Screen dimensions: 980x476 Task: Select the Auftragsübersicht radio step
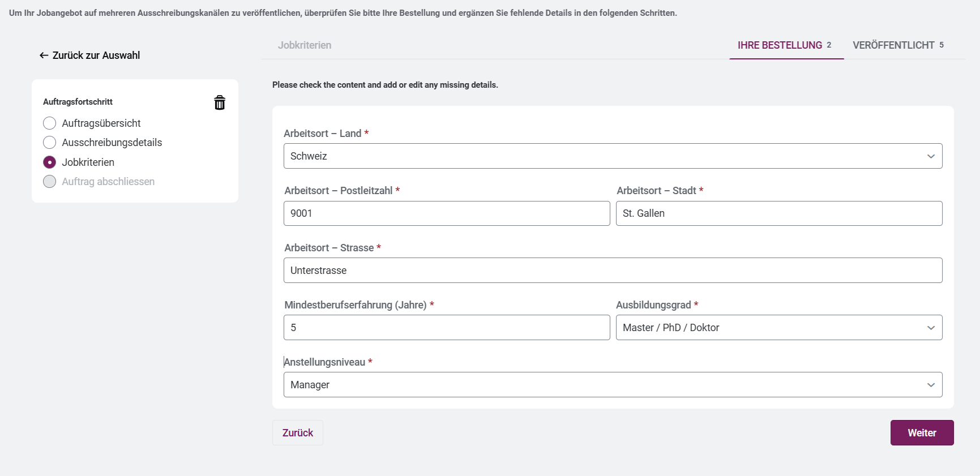(x=50, y=123)
